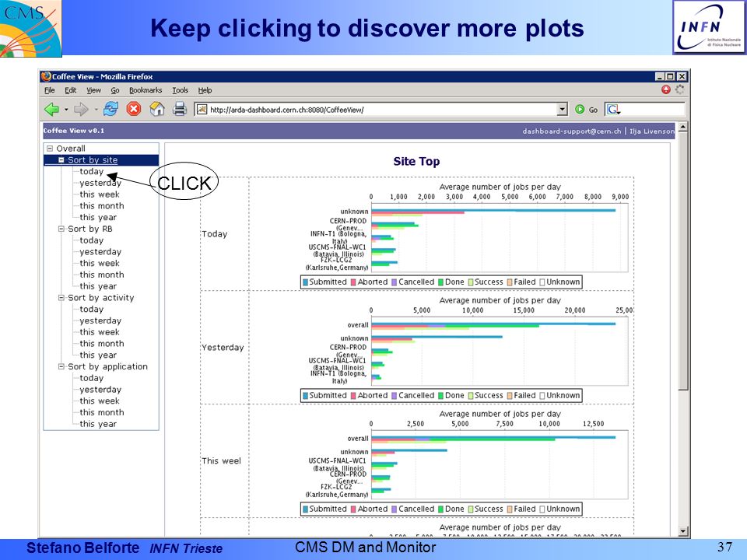Select yesterday under Sort by activity
This screenshot has width=747, height=560.
pos(100,320)
